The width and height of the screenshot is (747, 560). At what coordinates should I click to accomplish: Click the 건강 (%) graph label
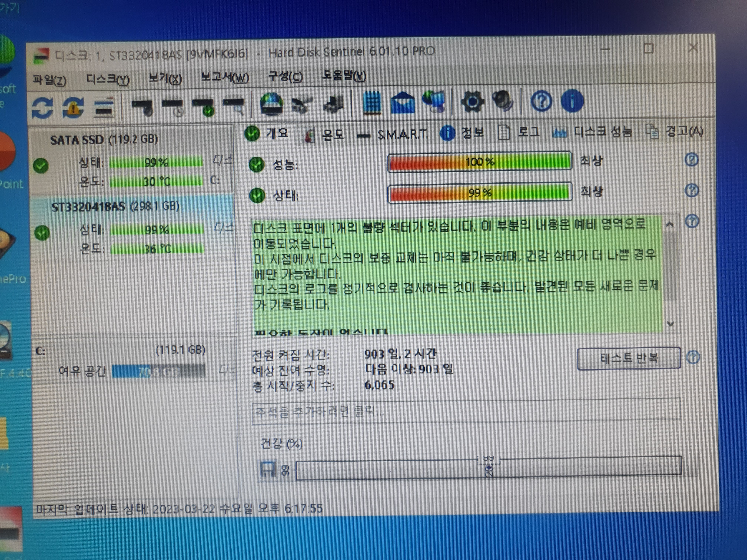coord(281,444)
